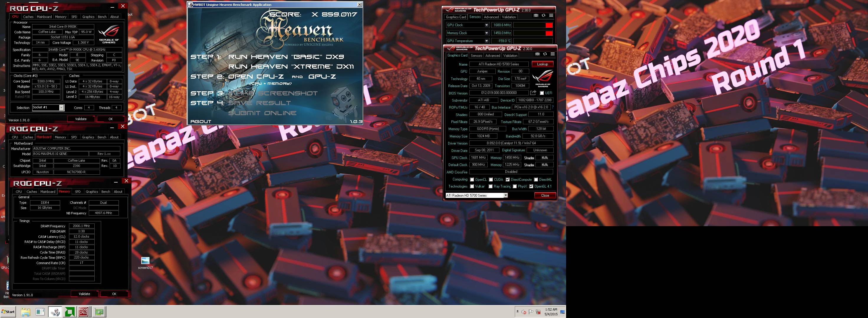
Task: Click Show Desktop icon at taskbar end
Action: coord(562,312)
